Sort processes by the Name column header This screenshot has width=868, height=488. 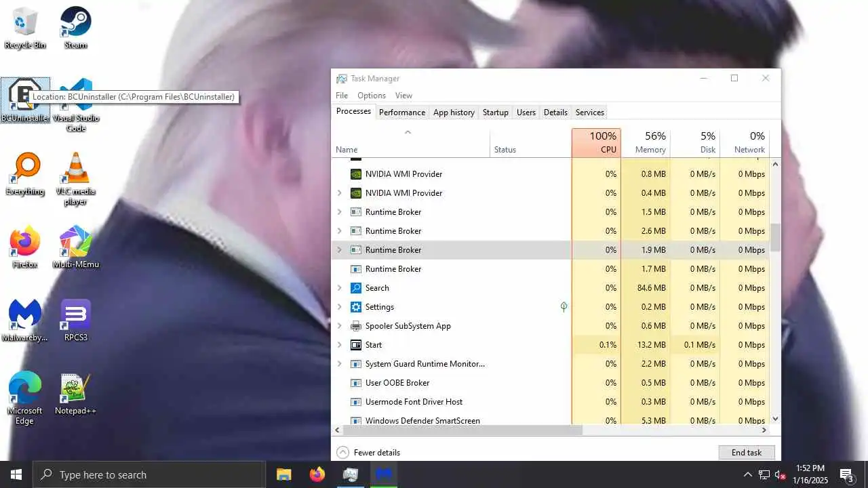(411, 143)
